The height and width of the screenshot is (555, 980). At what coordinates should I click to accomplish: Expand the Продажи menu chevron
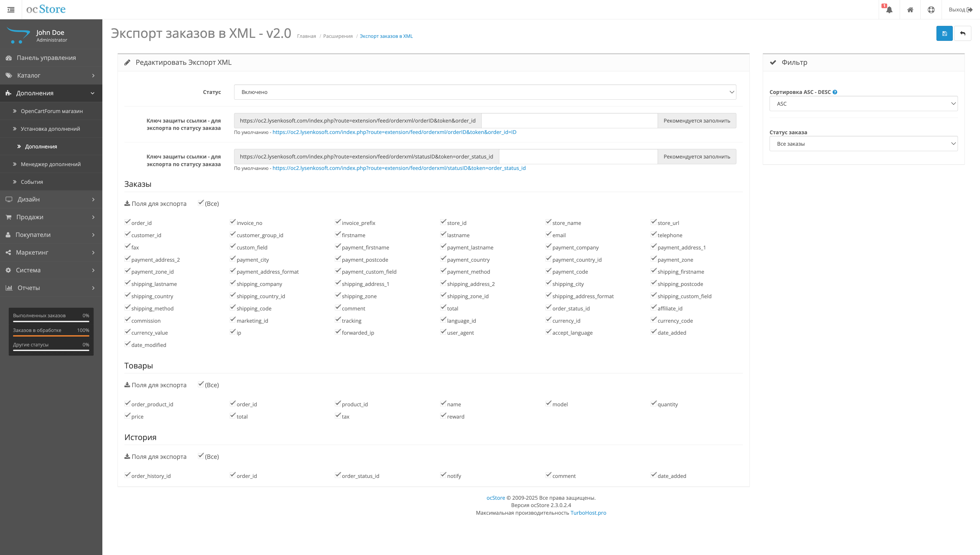[x=93, y=217]
